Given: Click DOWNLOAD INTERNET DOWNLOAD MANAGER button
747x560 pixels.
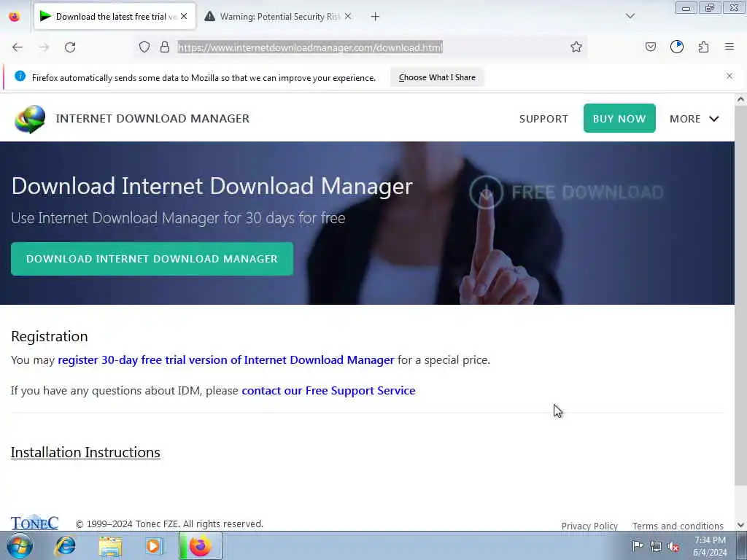Looking at the screenshot, I should click(x=152, y=259).
